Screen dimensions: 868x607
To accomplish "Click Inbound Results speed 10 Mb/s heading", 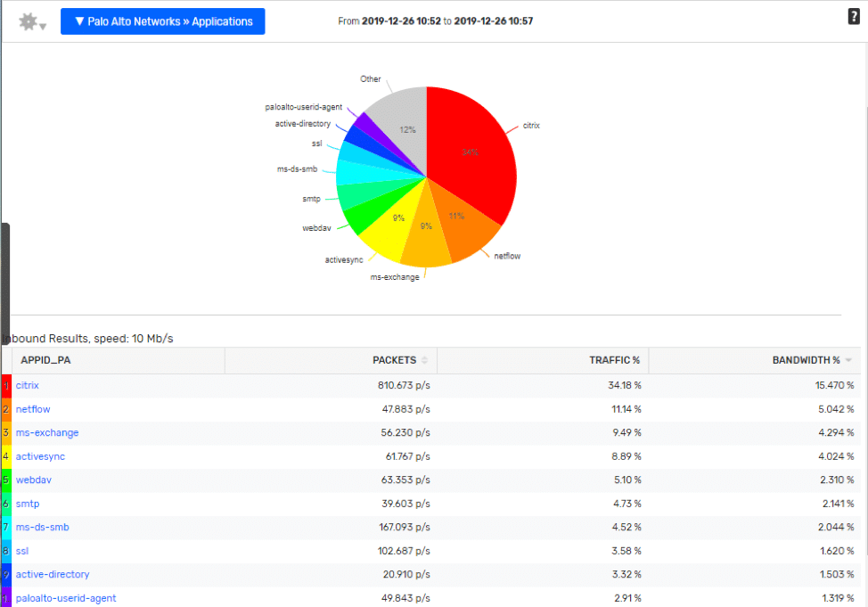I will 88,339.
